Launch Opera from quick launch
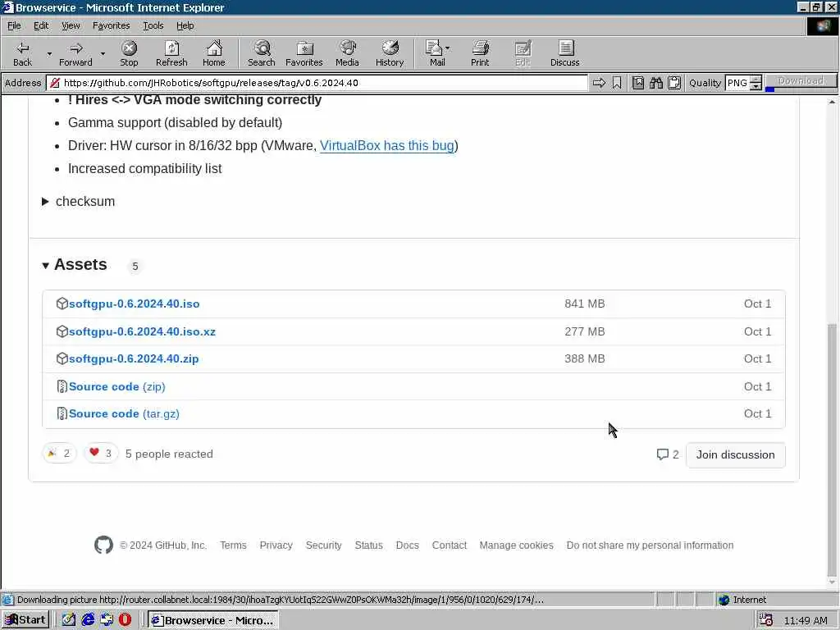The image size is (840, 630). pyautogui.click(x=125, y=620)
